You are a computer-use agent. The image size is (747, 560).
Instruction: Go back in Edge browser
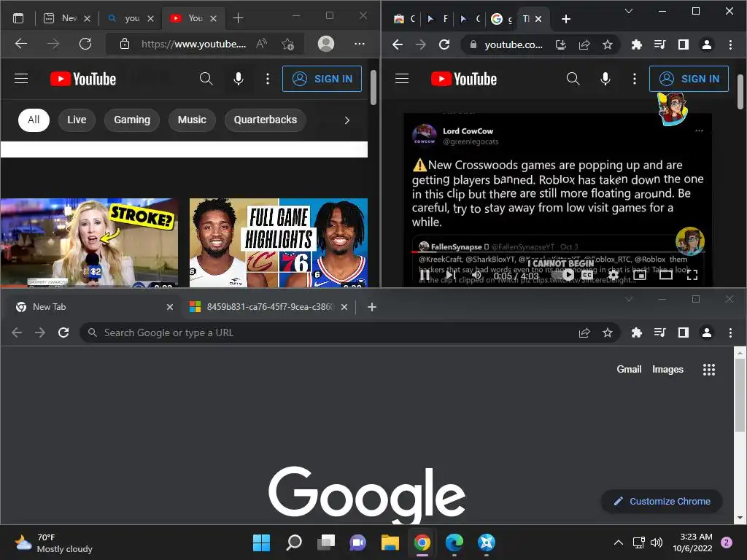coord(21,44)
